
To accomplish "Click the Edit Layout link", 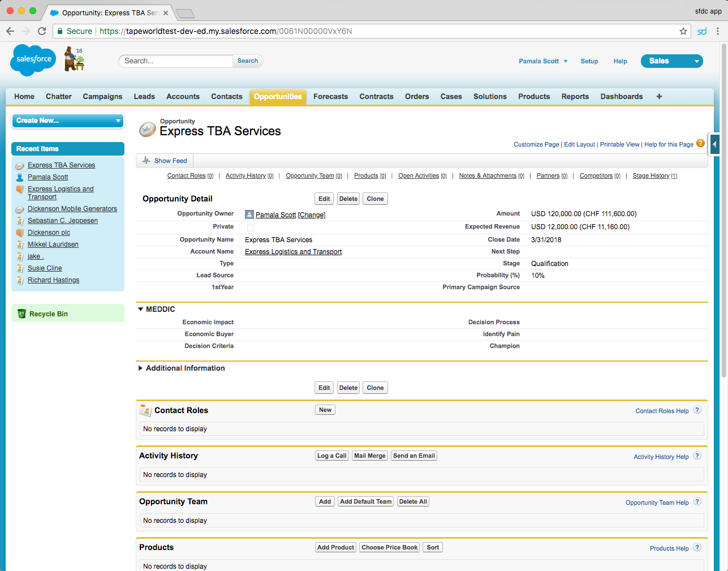I will (579, 144).
